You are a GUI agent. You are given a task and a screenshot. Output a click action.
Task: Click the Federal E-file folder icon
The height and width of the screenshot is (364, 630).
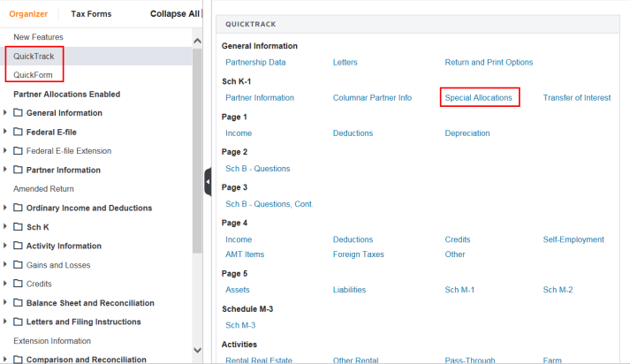point(19,133)
